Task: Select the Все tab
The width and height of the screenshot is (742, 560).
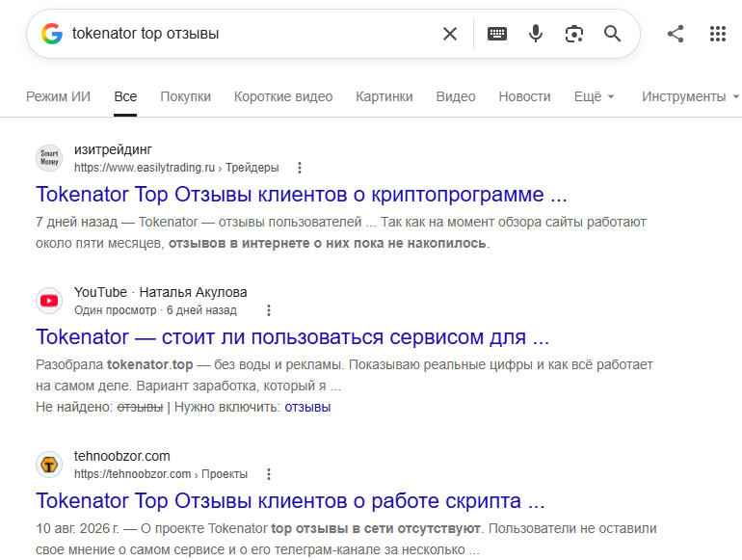Action: click(x=125, y=96)
